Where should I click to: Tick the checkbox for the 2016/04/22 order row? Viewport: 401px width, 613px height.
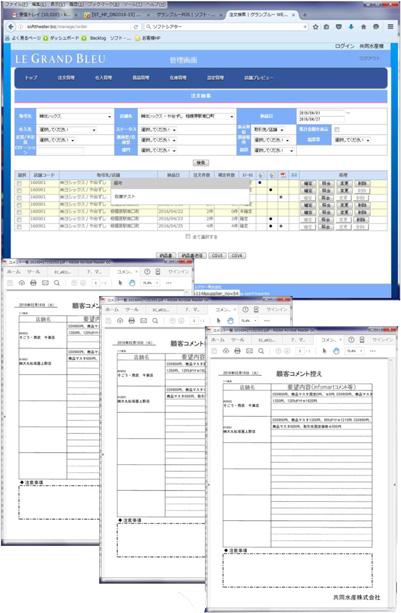pyautogui.click(x=19, y=212)
